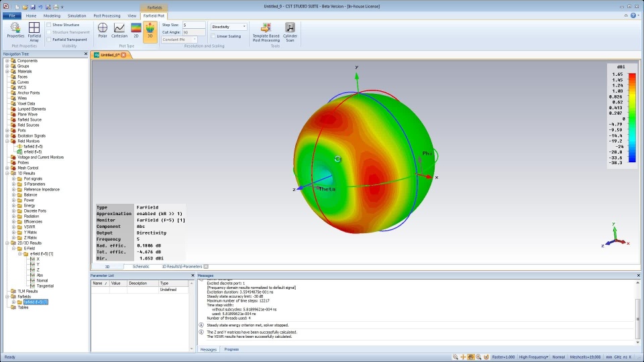The image size is (644, 362).
Task: Select the farfield (f=5) monitor item
Action: point(33,147)
